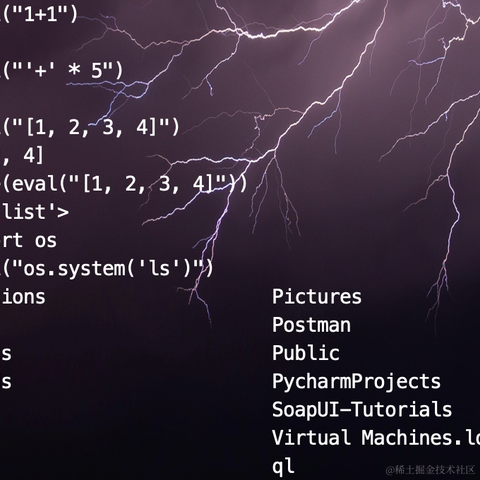Click the Pictures directory entry
Image resolution: width=480 pixels, height=480 pixels.
pos(317,296)
